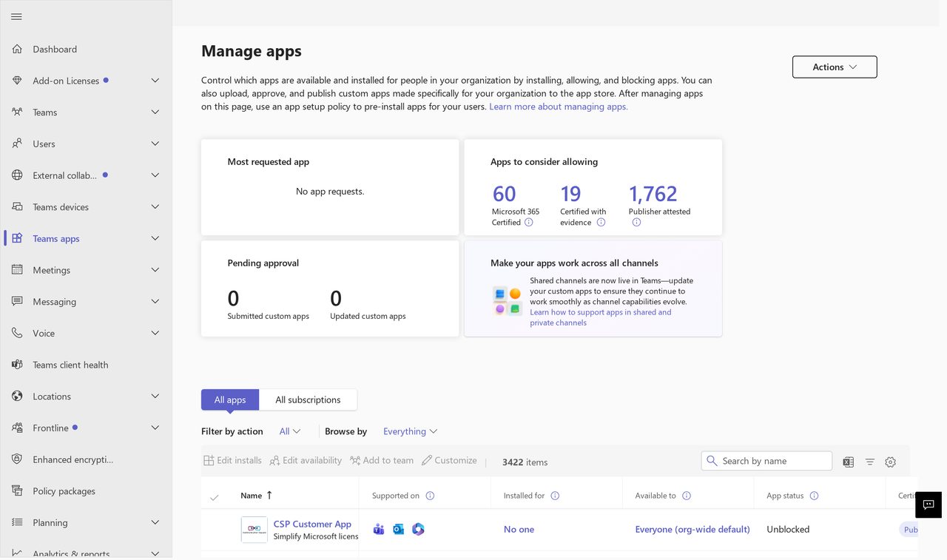Open shared and private channels support link

(601, 317)
